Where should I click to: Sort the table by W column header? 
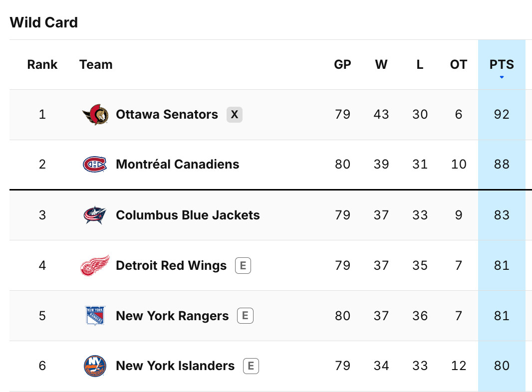coord(381,64)
